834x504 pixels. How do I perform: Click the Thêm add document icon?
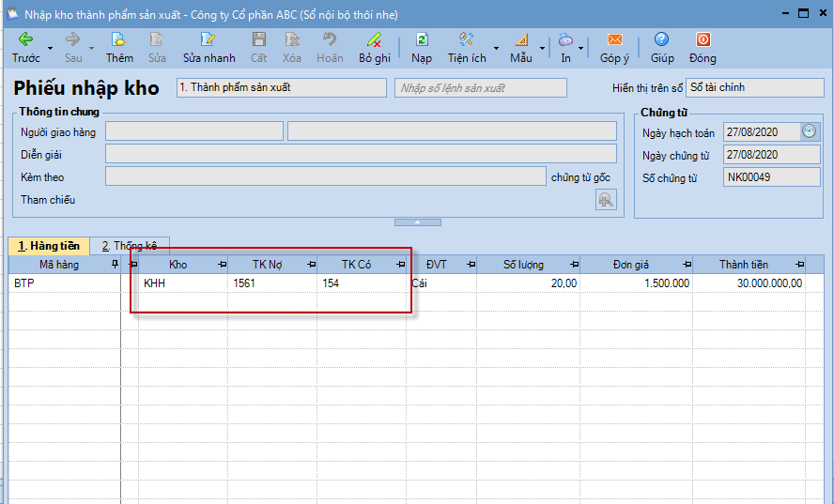tap(118, 39)
